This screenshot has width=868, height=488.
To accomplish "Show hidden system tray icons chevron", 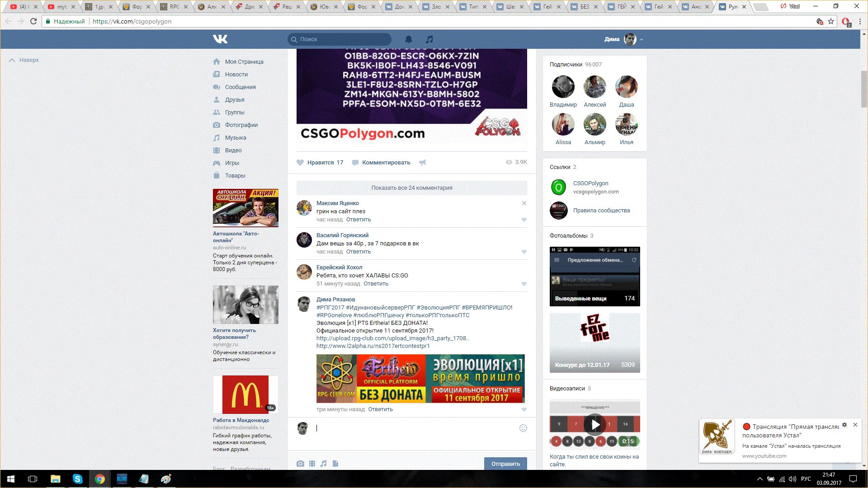I will pyautogui.click(x=760, y=479).
